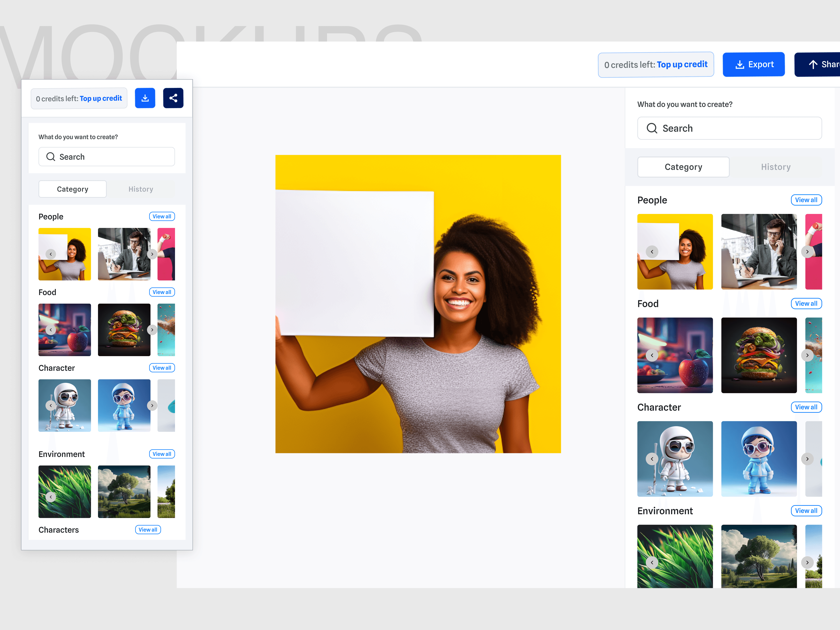This screenshot has width=840, height=630.
Task: View all Characters in the mobile panel
Action: click(x=148, y=530)
